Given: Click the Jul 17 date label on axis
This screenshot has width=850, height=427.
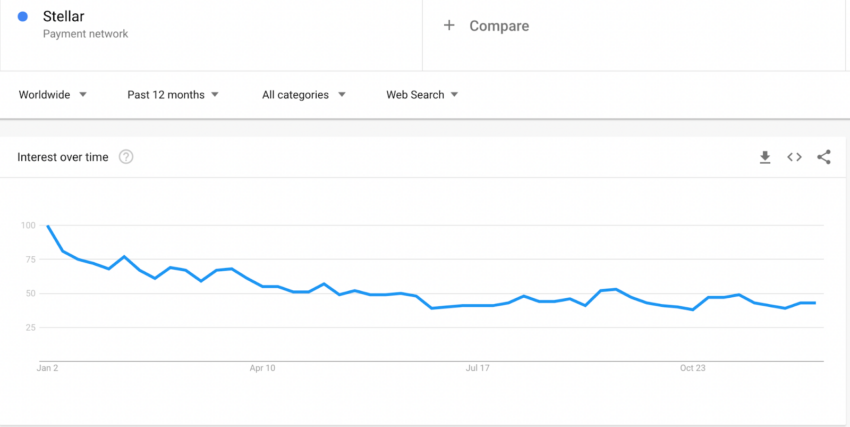Looking at the screenshot, I should 478,368.
